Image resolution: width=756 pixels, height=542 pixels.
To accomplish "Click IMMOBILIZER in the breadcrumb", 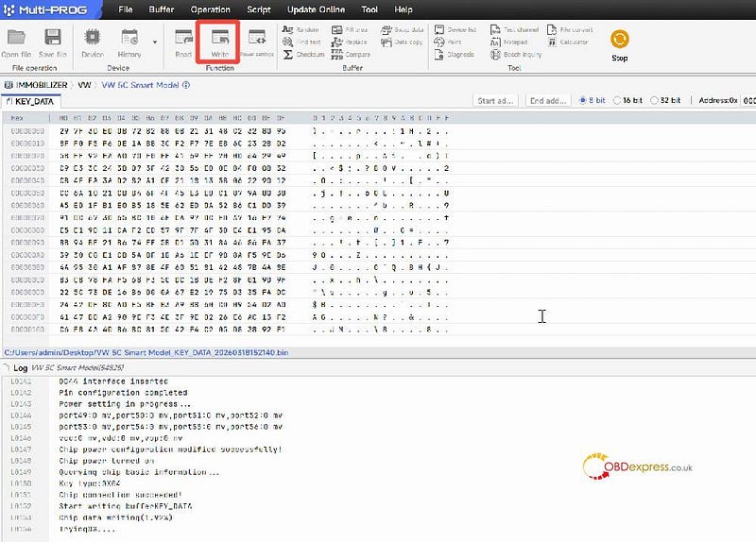I will [x=42, y=85].
